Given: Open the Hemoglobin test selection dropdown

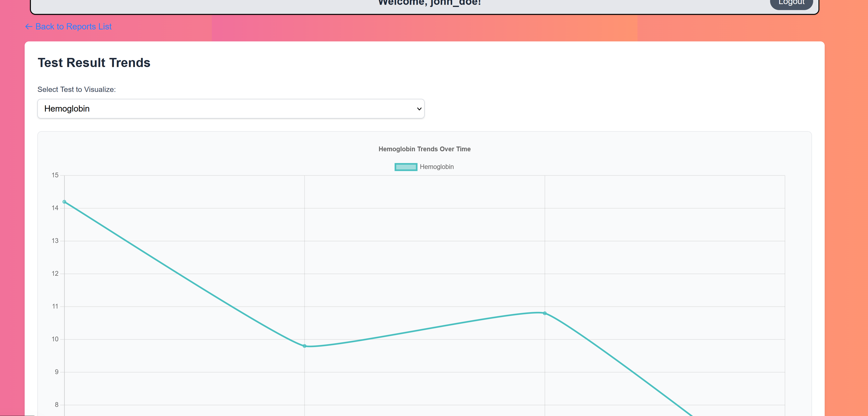Looking at the screenshot, I should 231,108.
